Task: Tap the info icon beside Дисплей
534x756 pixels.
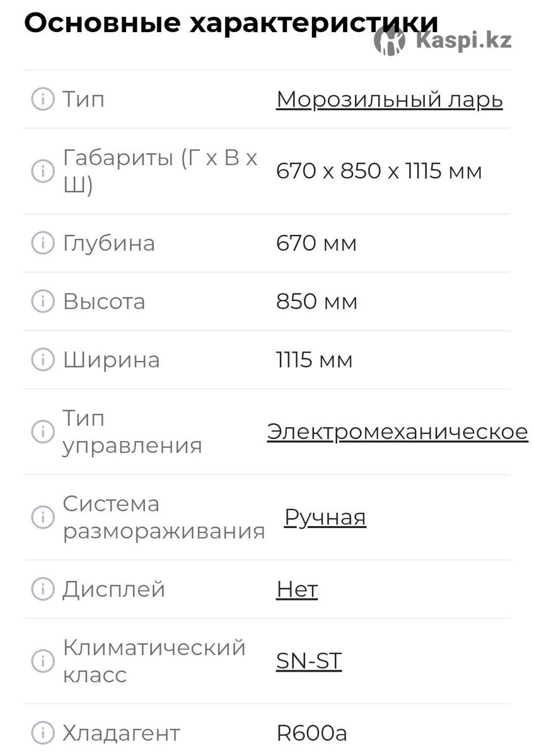Action: tap(43, 589)
